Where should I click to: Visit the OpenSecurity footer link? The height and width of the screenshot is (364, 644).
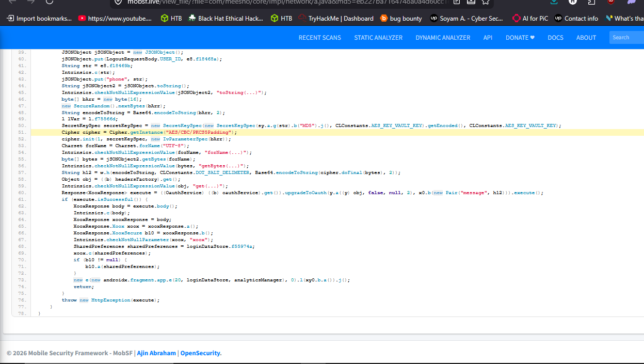201,353
